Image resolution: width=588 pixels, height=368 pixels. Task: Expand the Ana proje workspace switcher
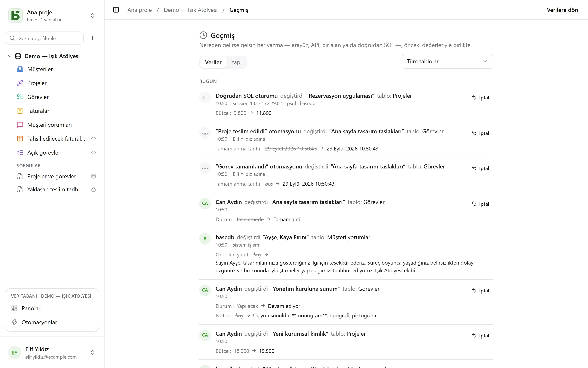[92, 16]
